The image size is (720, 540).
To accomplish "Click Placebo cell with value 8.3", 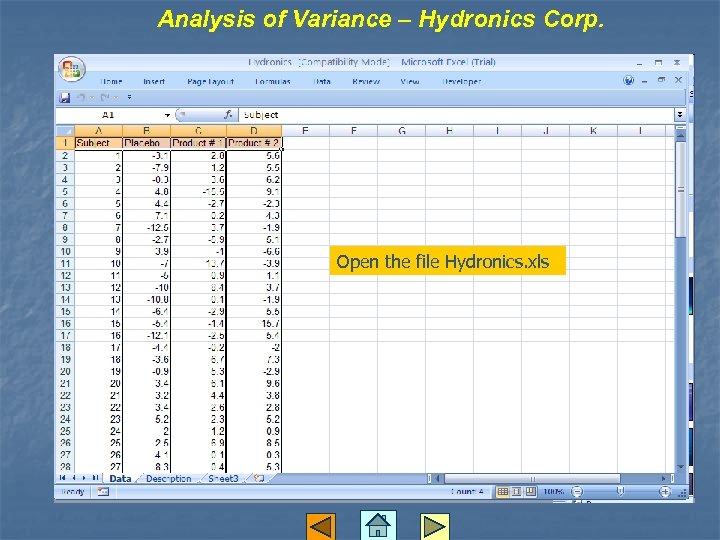I will click(146, 467).
